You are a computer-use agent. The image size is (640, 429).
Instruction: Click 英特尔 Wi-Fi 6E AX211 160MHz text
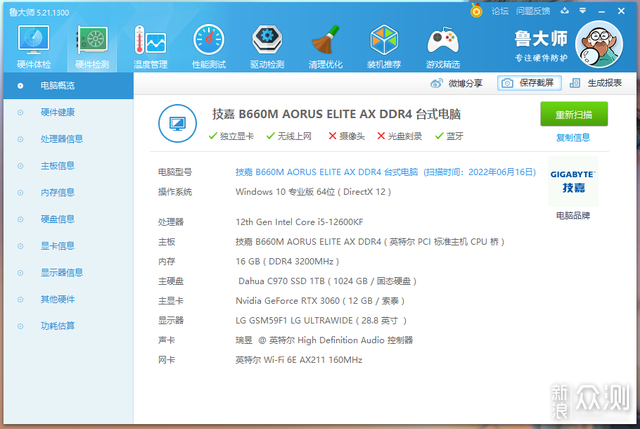299,360
